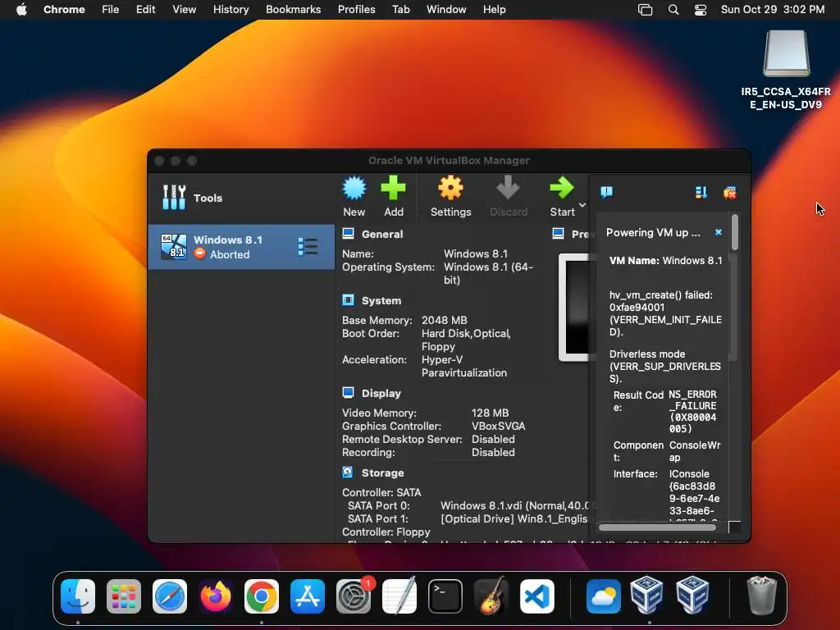Open the System section header
Screen dimensions: 840x630
[381, 300]
